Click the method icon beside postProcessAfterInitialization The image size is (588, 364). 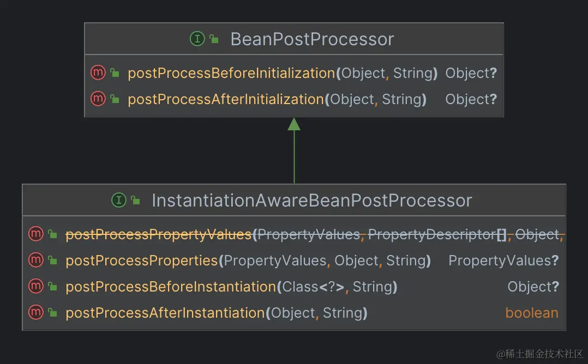98,99
